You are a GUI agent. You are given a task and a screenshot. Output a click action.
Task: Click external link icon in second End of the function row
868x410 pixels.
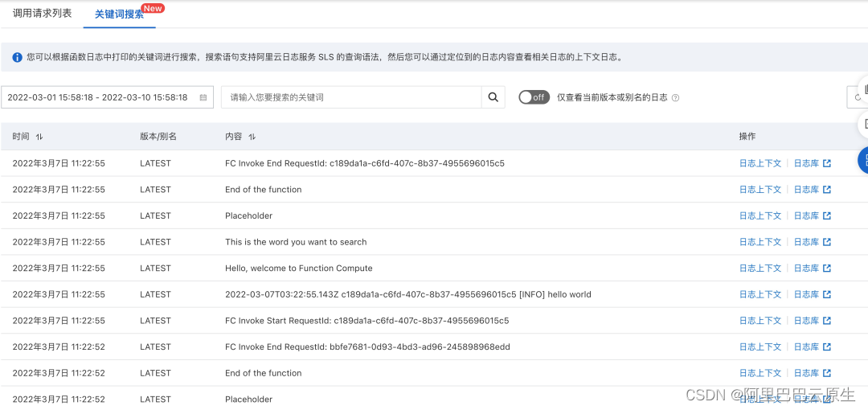[x=827, y=374]
